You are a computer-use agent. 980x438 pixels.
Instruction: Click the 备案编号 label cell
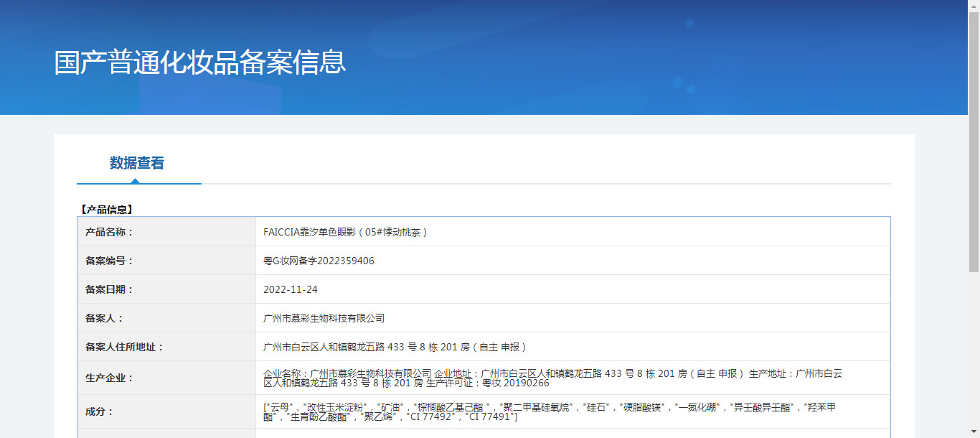coord(166,261)
